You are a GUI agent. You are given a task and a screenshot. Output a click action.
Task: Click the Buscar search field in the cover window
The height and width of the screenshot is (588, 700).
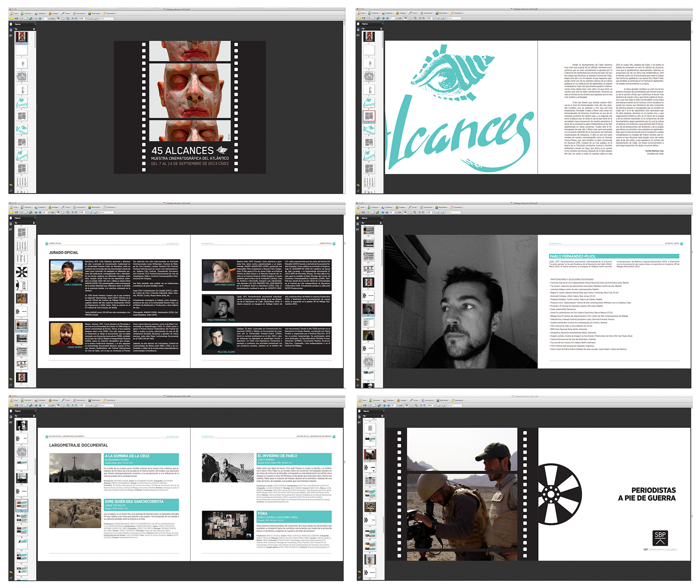pyautogui.click(x=107, y=18)
